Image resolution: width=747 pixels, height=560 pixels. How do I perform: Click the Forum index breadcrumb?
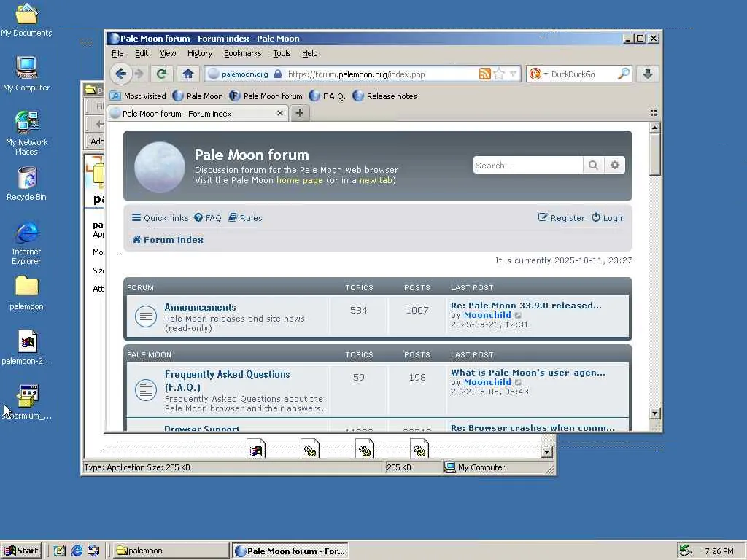click(168, 239)
